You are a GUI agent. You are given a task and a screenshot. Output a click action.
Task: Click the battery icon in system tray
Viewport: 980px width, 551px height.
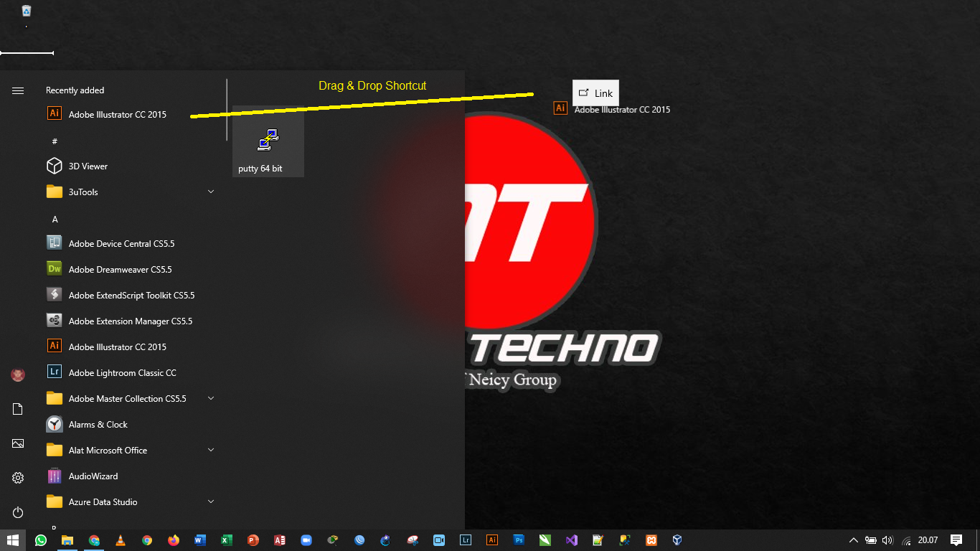point(871,540)
